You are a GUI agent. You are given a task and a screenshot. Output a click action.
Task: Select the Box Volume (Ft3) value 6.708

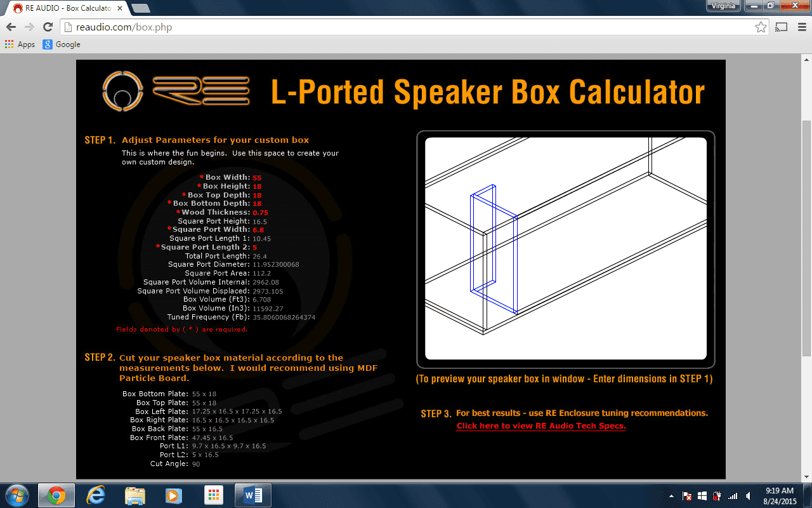tap(262, 300)
